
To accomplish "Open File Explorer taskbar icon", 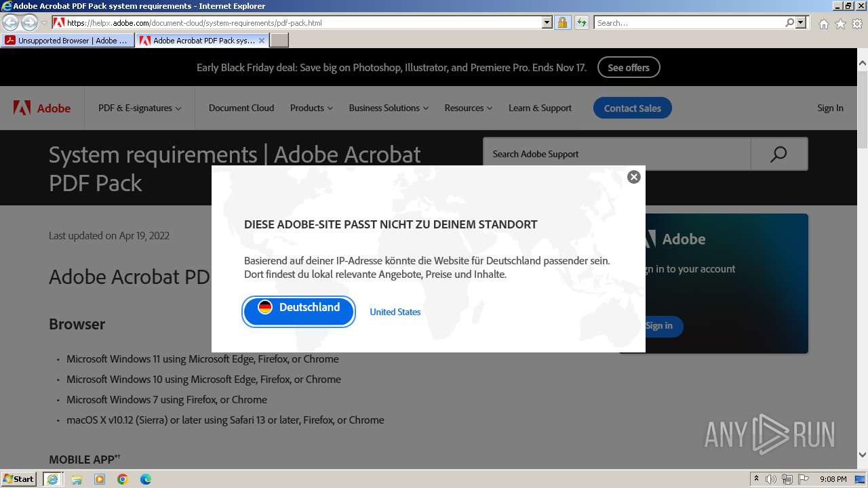I will point(77,479).
